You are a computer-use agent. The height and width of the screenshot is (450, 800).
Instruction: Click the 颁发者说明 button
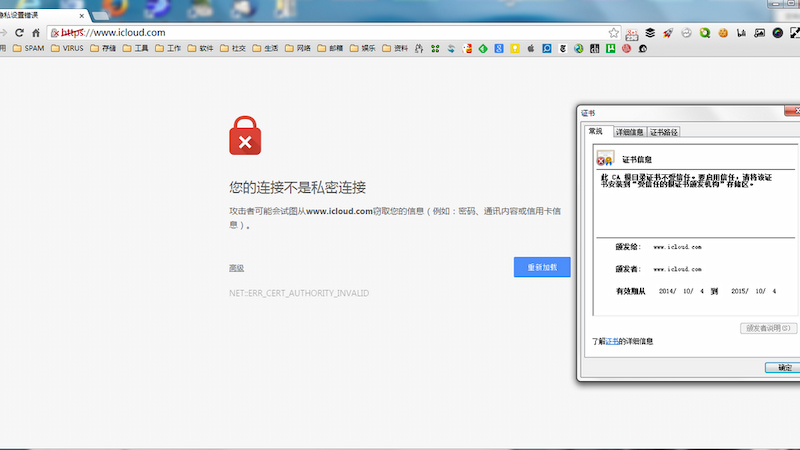click(768, 328)
